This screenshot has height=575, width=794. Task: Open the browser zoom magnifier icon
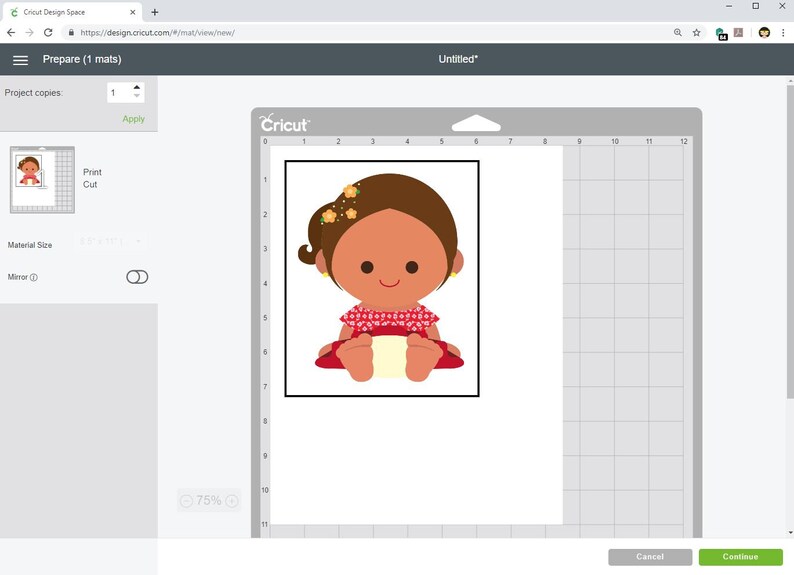(678, 32)
